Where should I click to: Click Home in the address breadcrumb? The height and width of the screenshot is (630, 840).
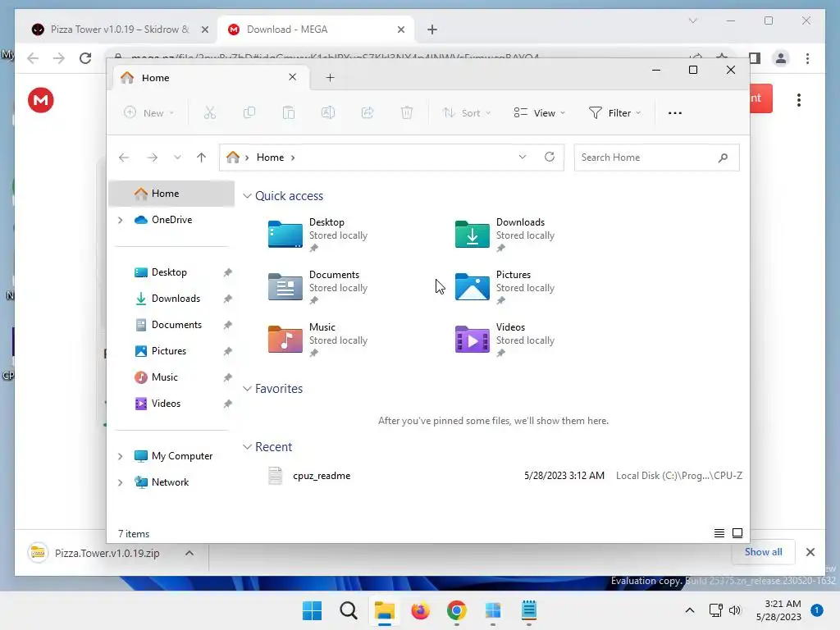click(270, 157)
